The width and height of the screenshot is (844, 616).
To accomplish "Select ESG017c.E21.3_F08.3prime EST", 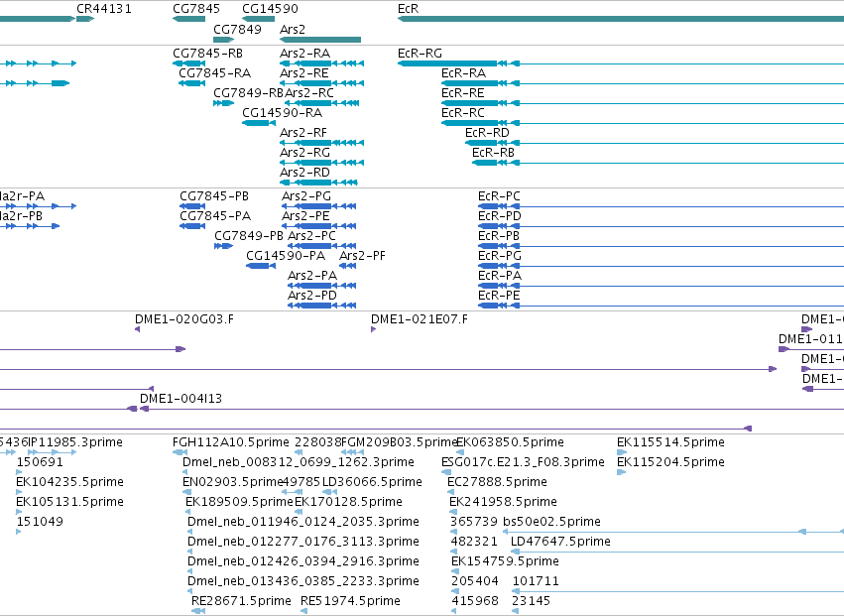I will 523,462.
